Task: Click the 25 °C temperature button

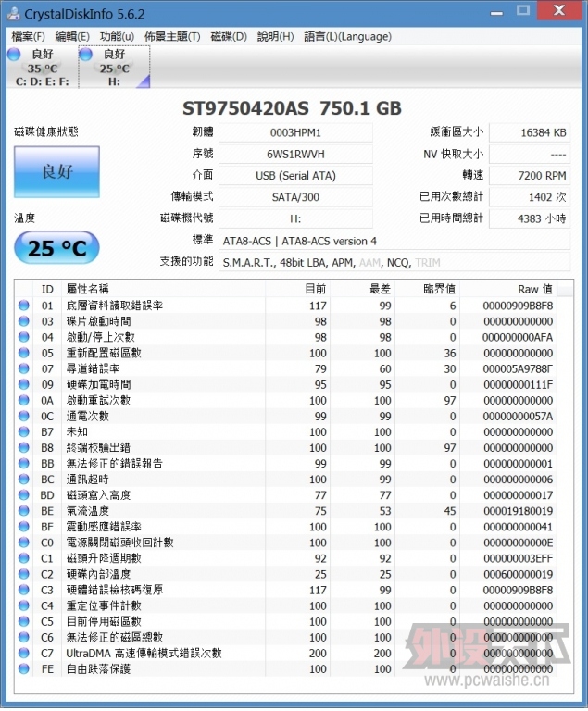Action: 56,248
